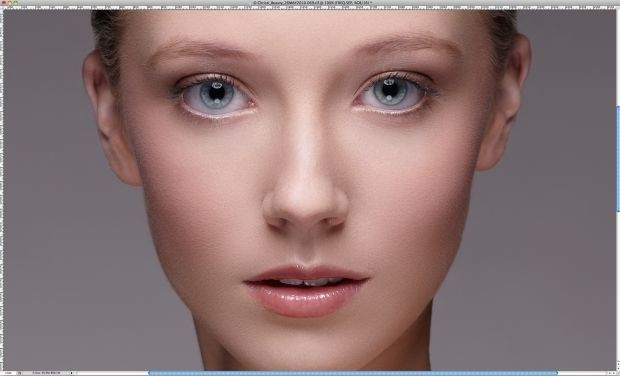Click the vertical scrollbar thumb

pyautogui.click(x=618, y=159)
